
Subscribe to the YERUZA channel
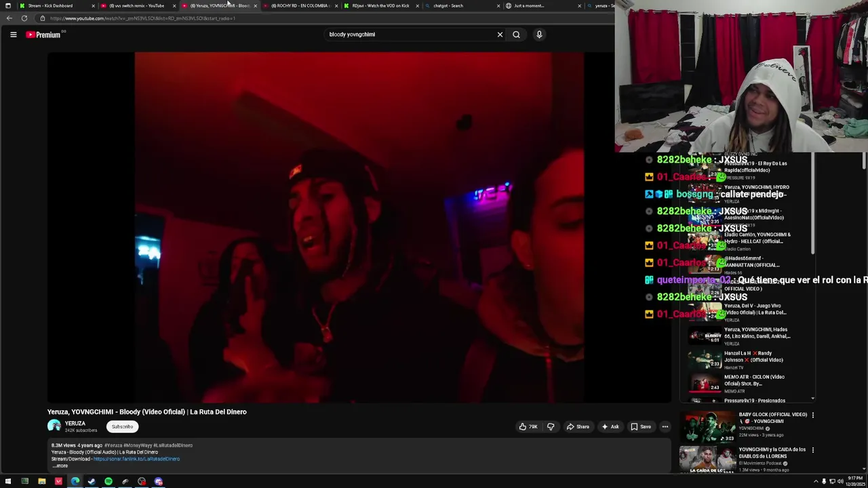[x=123, y=426]
